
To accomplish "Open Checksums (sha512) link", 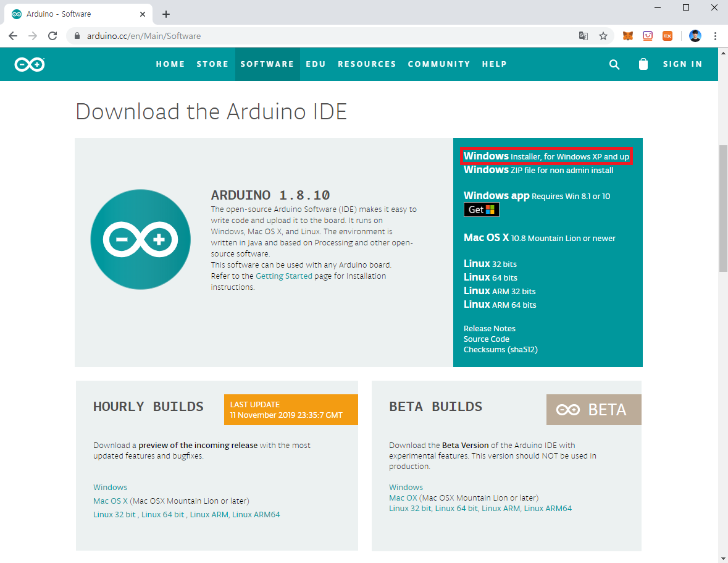I will (x=501, y=349).
